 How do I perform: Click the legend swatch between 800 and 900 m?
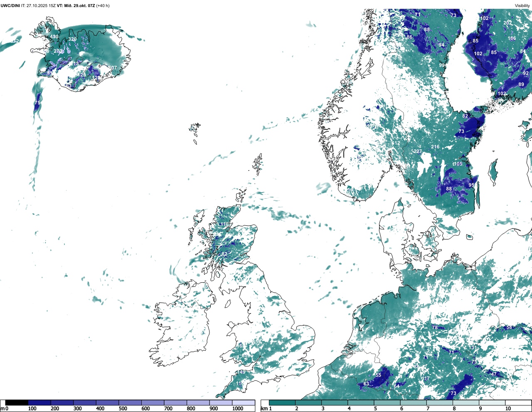pos(198,402)
